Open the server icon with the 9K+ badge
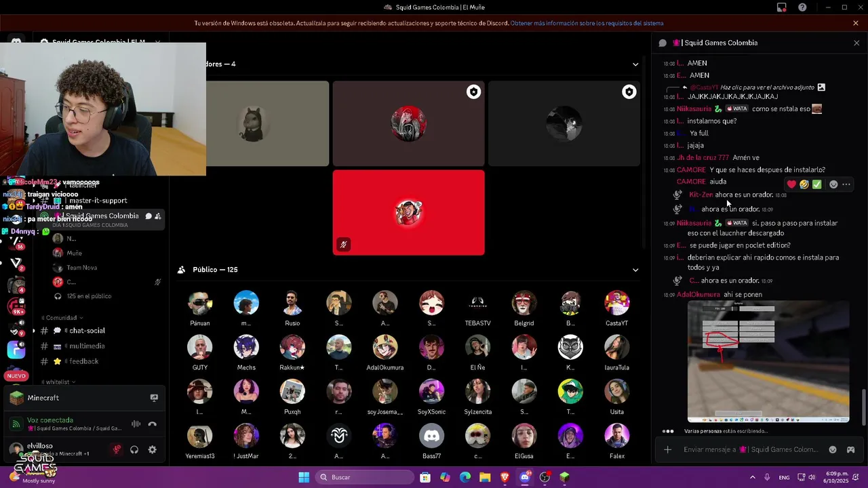 [x=16, y=306]
